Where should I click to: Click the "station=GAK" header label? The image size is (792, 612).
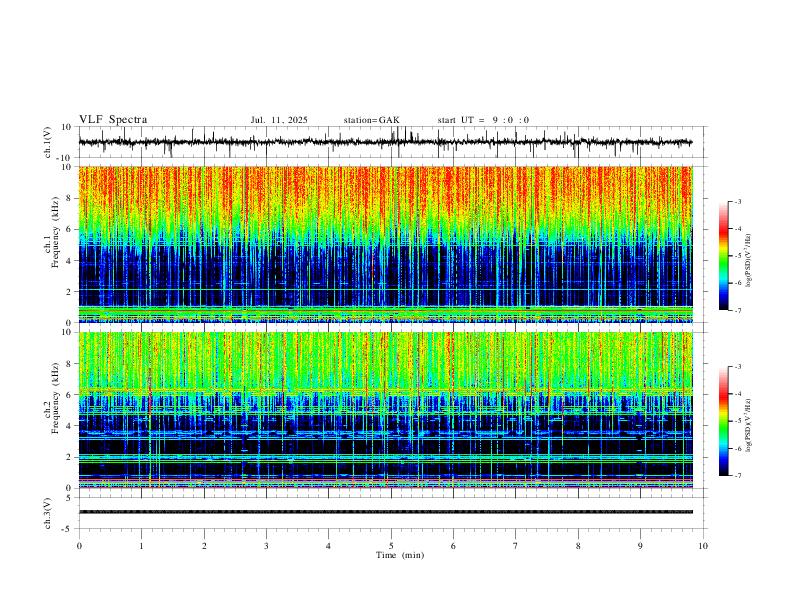tap(371, 120)
